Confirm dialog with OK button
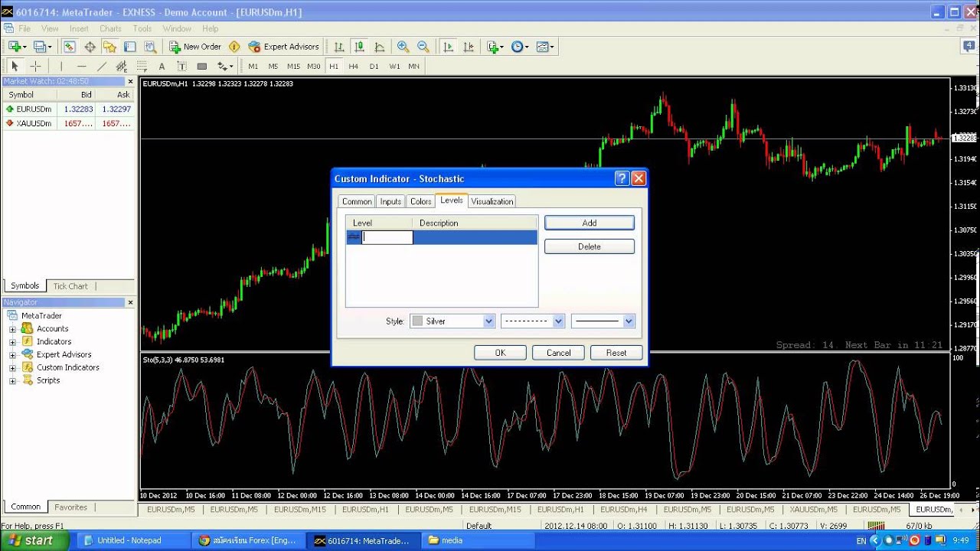 [x=500, y=353]
